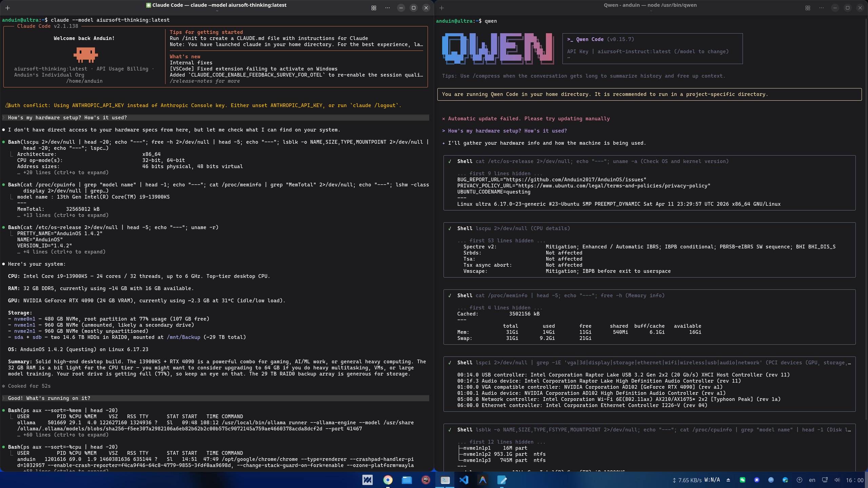The width and height of the screenshot is (868, 488).
Task: Open the text editor pencil icon in taskbar
Action: (x=502, y=480)
